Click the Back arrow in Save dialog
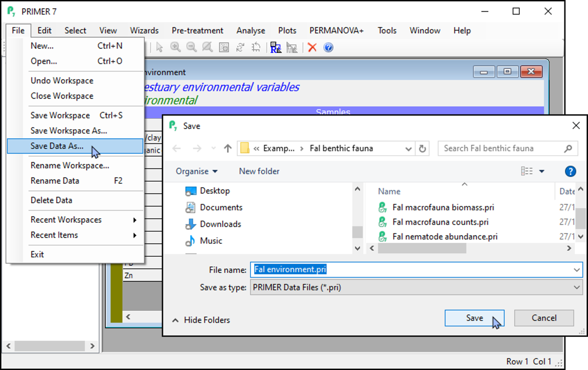This screenshot has height=370, width=588. (177, 148)
